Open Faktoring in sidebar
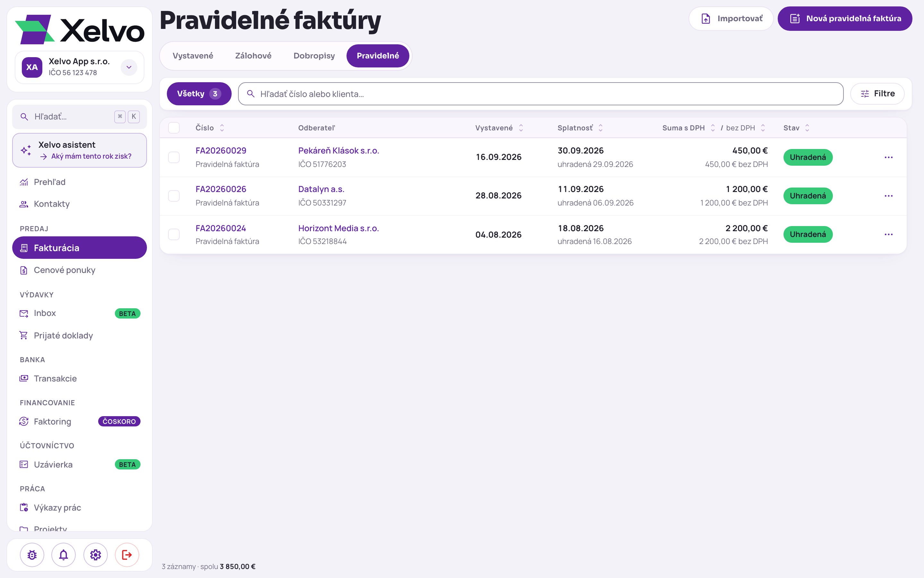 pyautogui.click(x=80, y=421)
